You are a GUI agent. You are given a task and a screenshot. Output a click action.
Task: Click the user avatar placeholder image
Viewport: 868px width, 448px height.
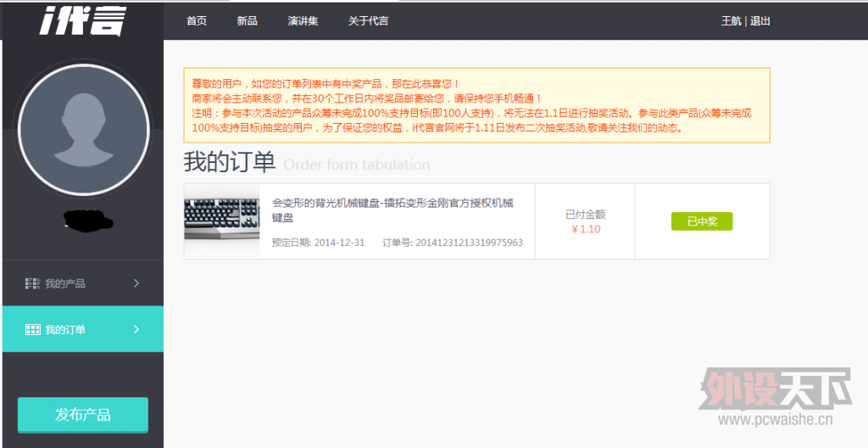tap(84, 130)
